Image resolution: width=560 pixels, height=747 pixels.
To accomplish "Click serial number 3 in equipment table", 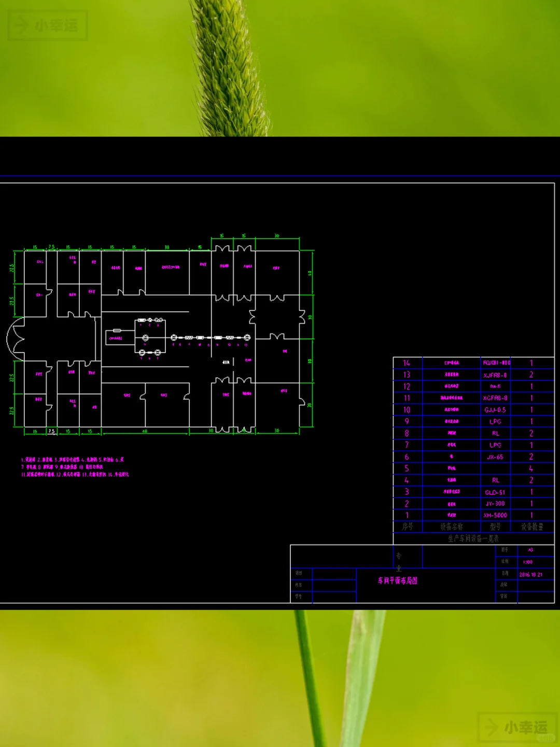I will pos(407,492).
